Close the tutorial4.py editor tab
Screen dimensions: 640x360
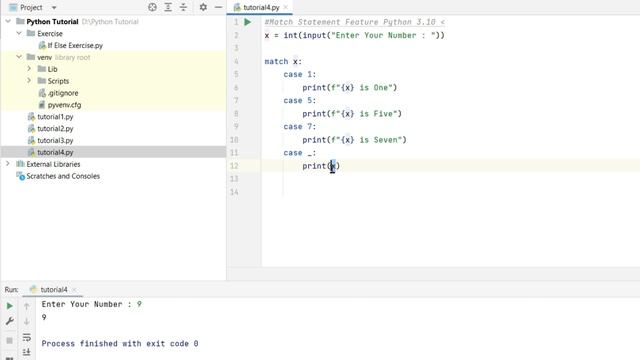pyautogui.click(x=286, y=7)
